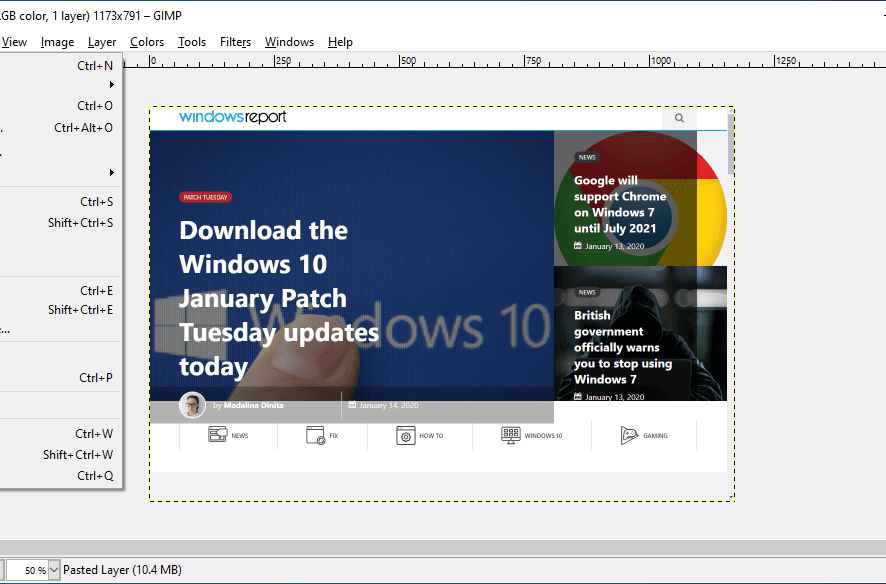Open the Layer menu
886x584 pixels.
tap(102, 42)
